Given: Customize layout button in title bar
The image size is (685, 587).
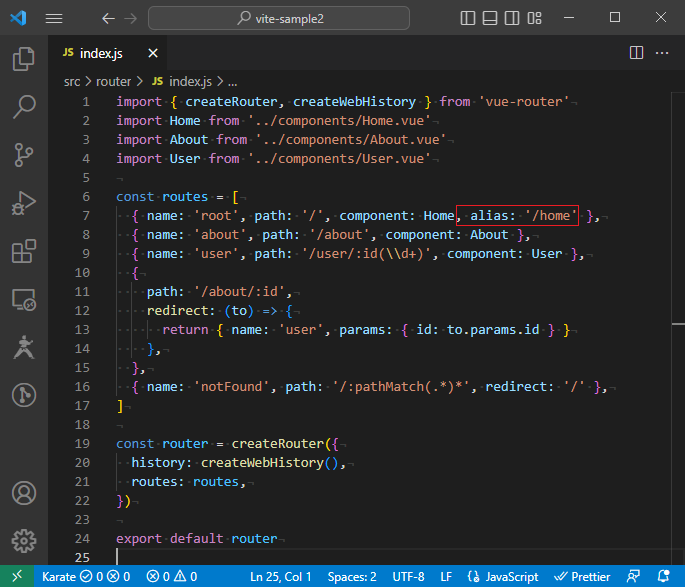Looking at the screenshot, I should [534, 18].
